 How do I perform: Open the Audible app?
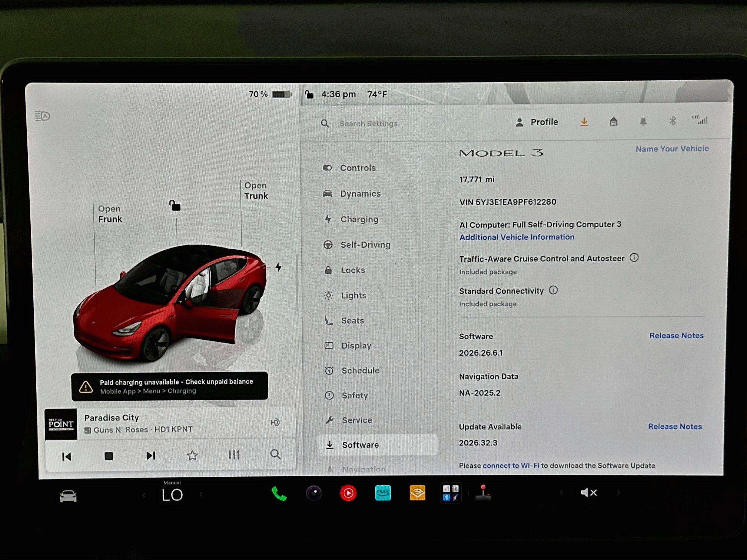[x=417, y=493]
